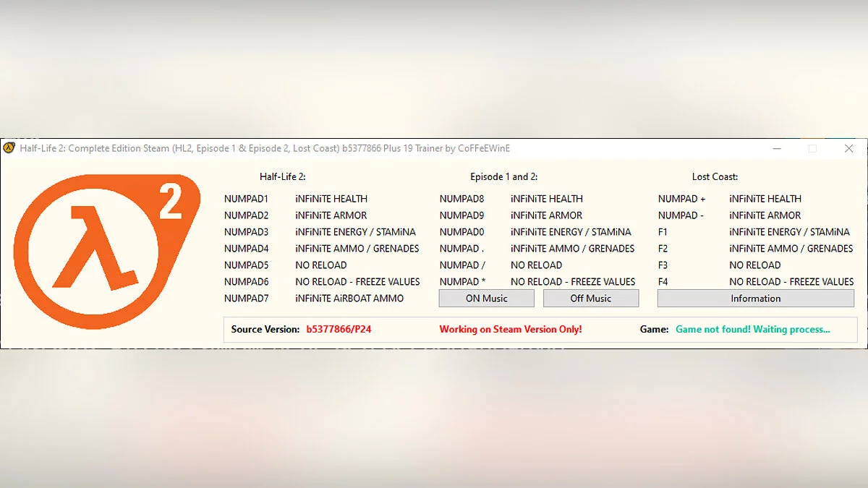The image size is (868, 488).
Task: Click iNFiNiTE ENERGY / STAMiNA next to F1
Action: tap(790, 232)
